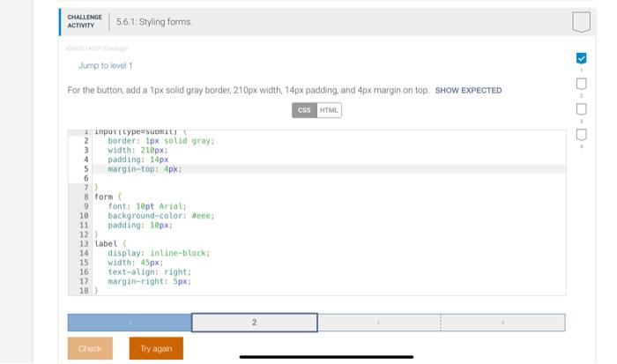Click the 'form {' selector line
This screenshot has width=617, height=364.
pos(108,197)
